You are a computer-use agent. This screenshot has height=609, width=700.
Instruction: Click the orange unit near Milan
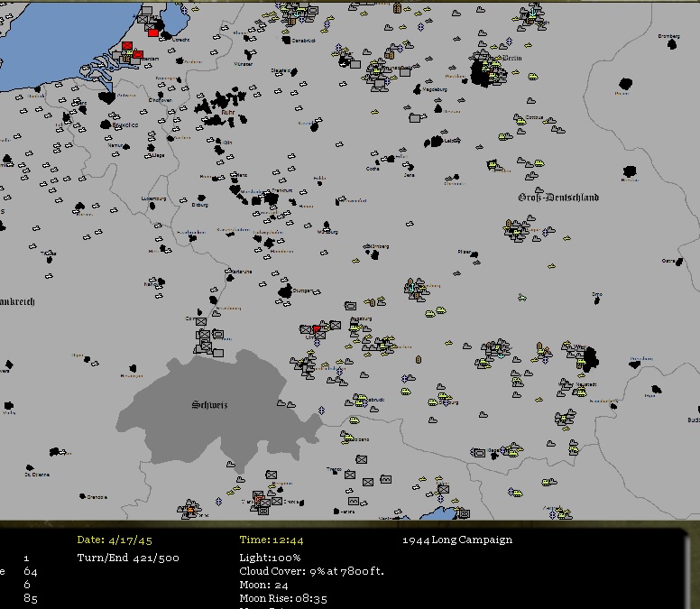coord(259,499)
